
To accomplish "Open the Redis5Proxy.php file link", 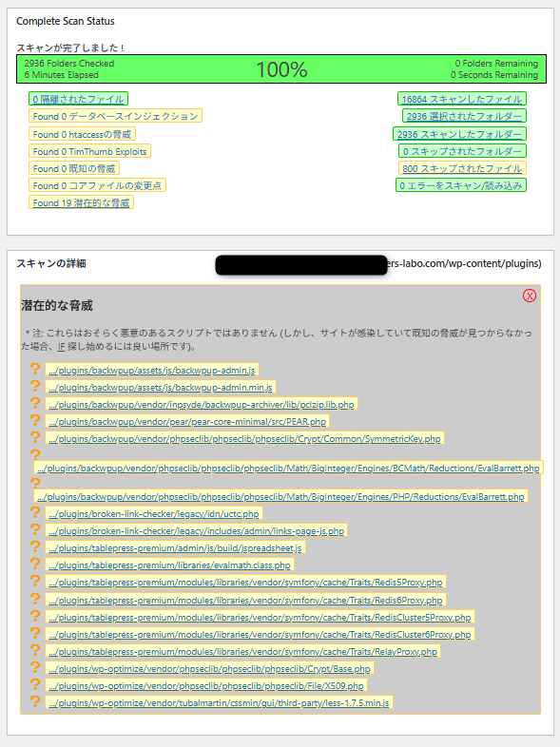I will (x=245, y=583).
